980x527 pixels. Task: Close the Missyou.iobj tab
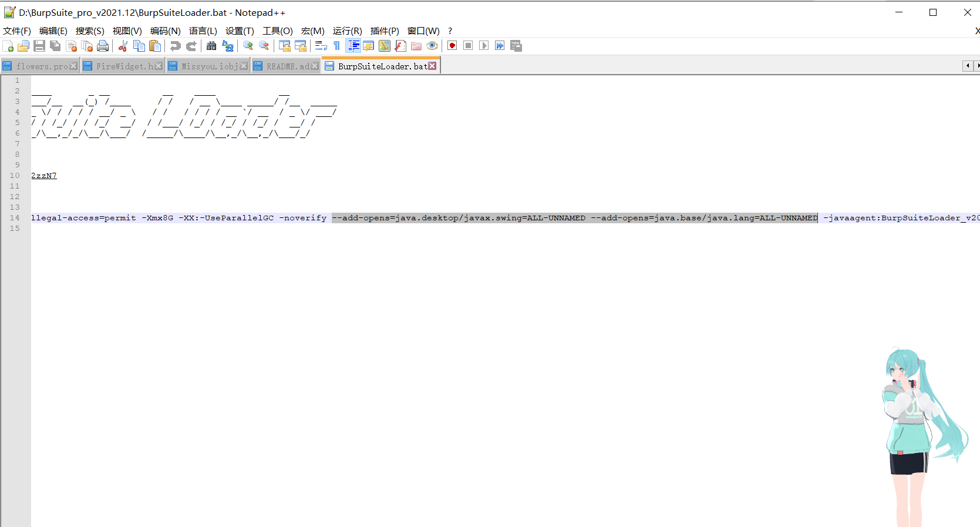[x=244, y=66]
